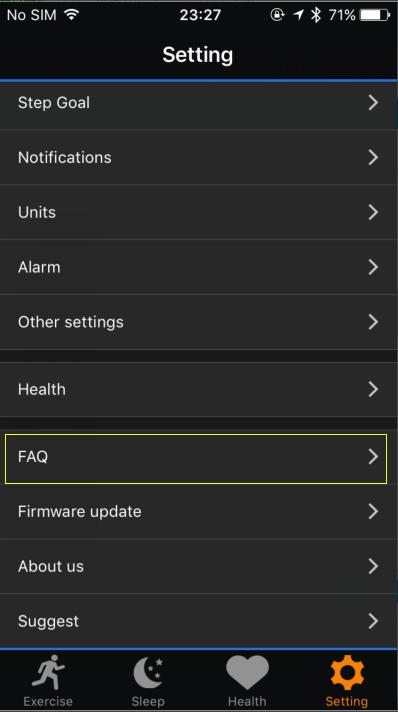Tap the location arrow status icon
This screenshot has width=398, height=712.
pyautogui.click(x=298, y=15)
